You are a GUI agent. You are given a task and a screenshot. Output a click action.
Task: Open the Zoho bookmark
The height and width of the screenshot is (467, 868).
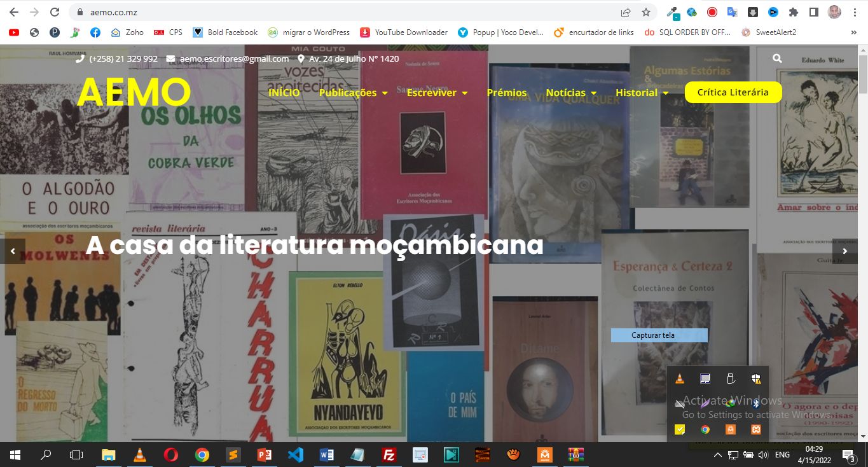tap(127, 32)
